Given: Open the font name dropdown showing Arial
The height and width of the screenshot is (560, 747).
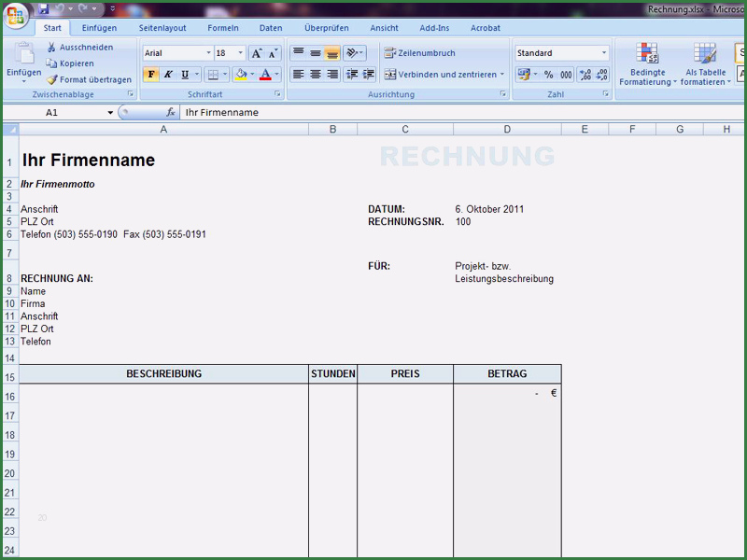Looking at the screenshot, I should tap(208, 53).
